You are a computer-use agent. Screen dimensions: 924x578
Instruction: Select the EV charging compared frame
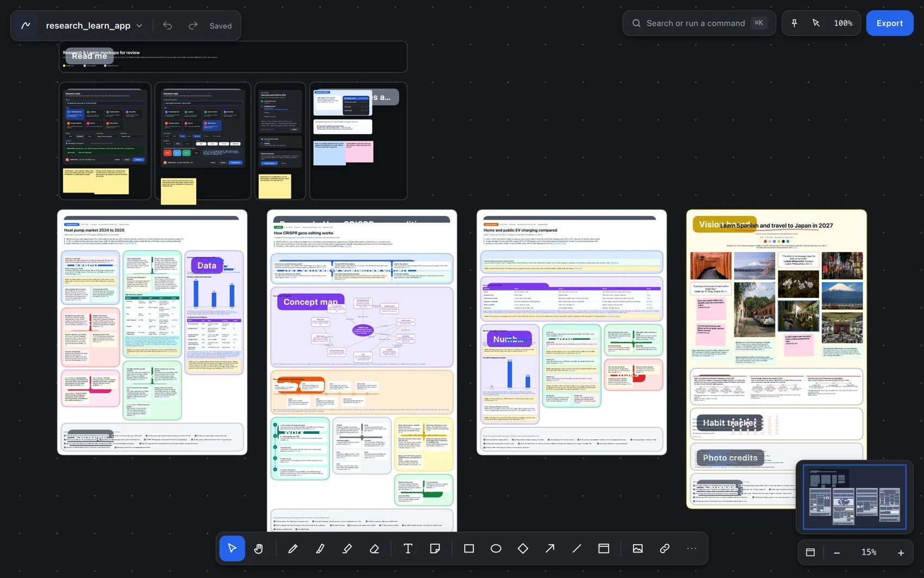pyautogui.click(x=571, y=332)
